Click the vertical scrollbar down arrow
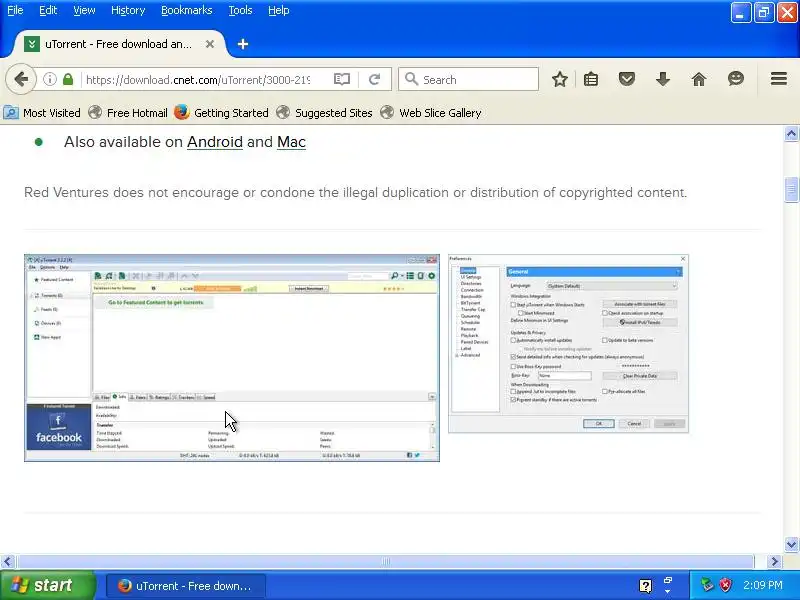 (x=791, y=544)
